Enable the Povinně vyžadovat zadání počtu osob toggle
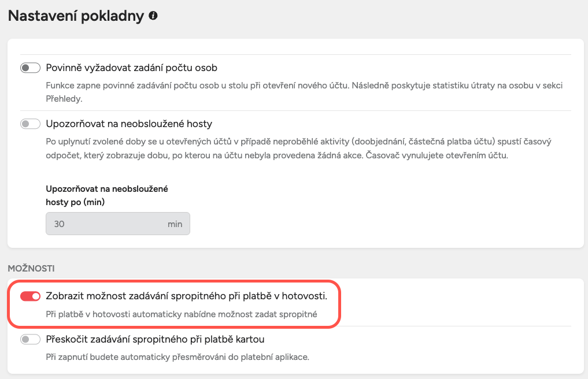 click(30, 68)
